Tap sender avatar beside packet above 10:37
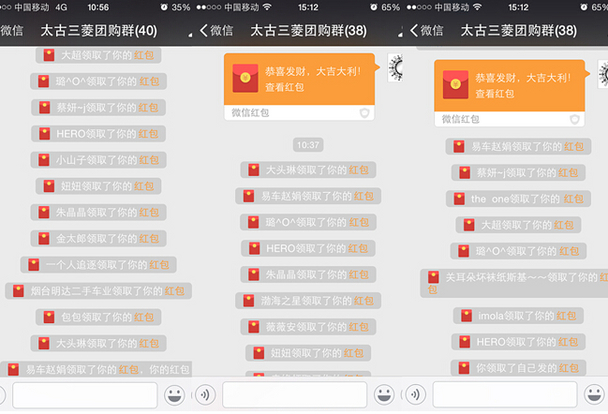The image size is (608, 414). [x=395, y=68]
